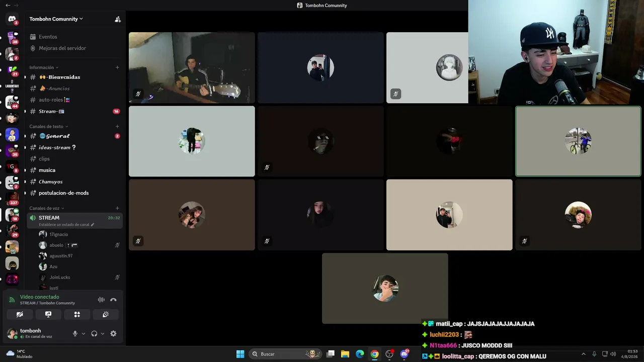
Task: Share your screen in the call
Action: point(48,314)
